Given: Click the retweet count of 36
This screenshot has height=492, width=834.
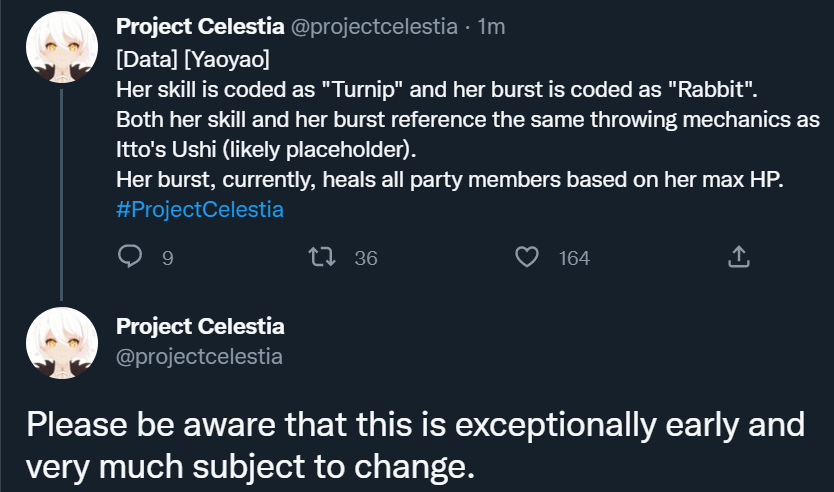Looking at the screenshot, I should [366, 258].
